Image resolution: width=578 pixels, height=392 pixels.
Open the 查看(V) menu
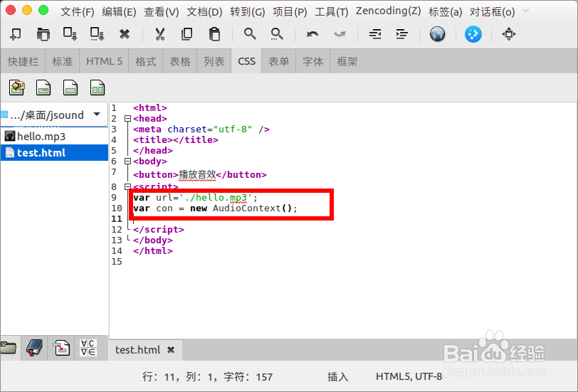pos(162,12)
